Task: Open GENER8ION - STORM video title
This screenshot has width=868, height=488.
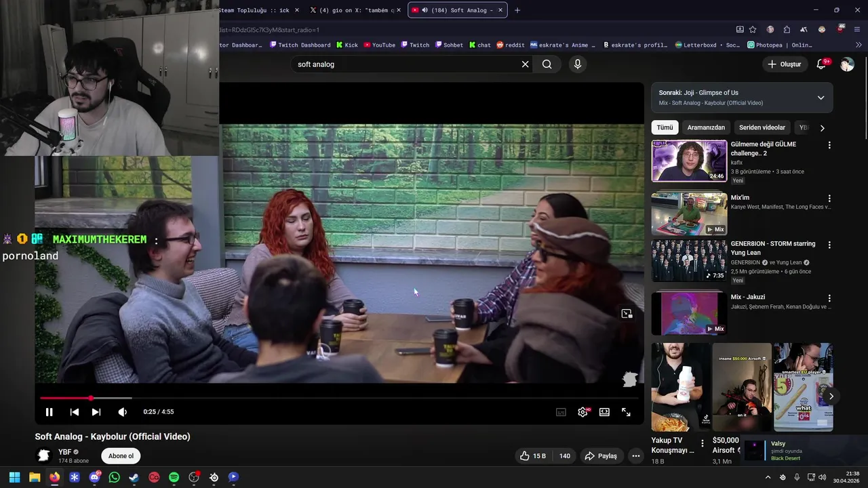Action: click(772, 248)
